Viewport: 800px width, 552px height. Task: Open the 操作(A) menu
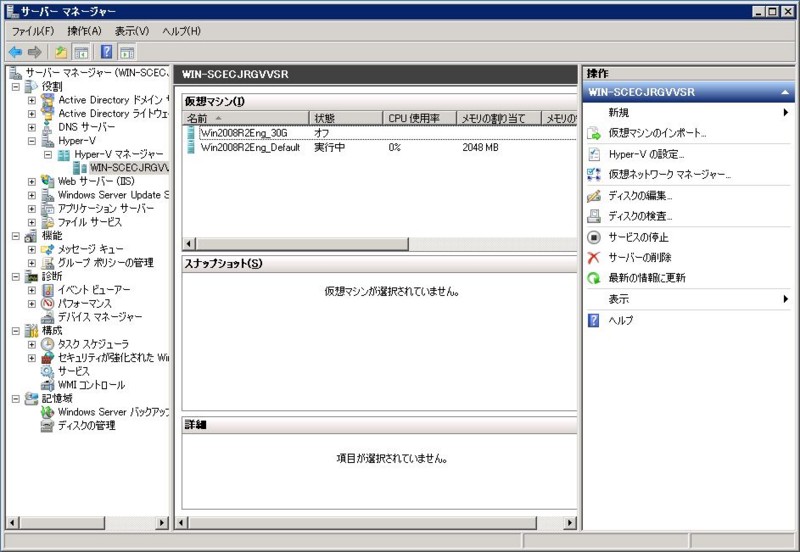coord(85,31)
